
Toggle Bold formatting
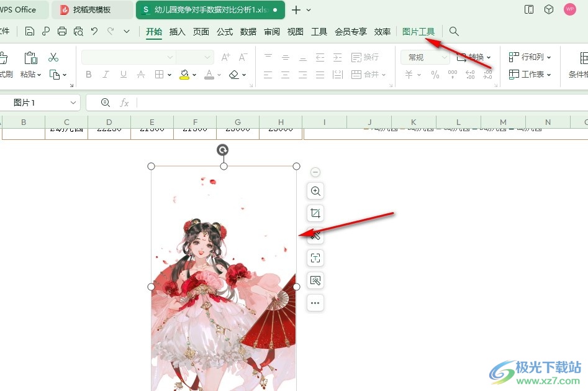point(89,75)
